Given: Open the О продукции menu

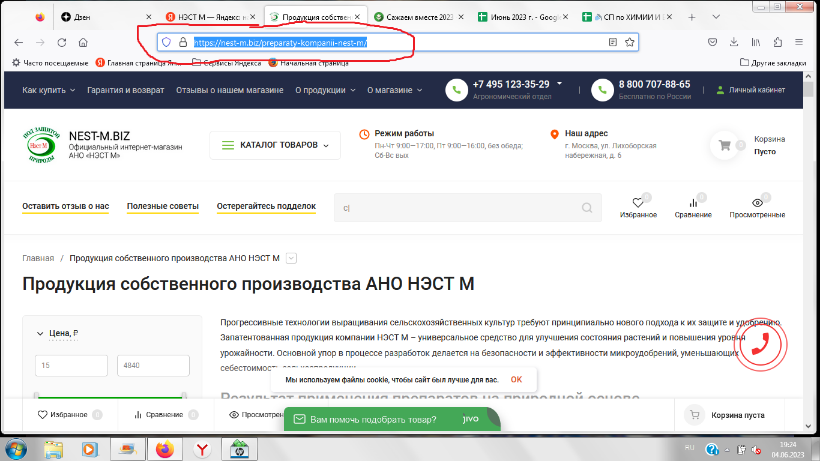Looking at the screenshot, I should [325, 90].
